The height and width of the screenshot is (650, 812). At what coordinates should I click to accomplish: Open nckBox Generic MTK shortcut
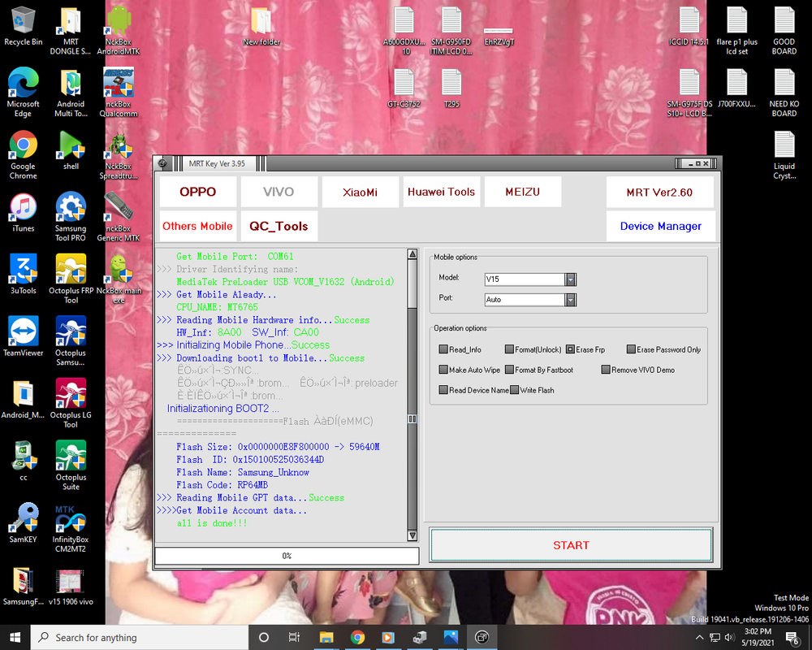pyautogui.click(x=119, y=217)
